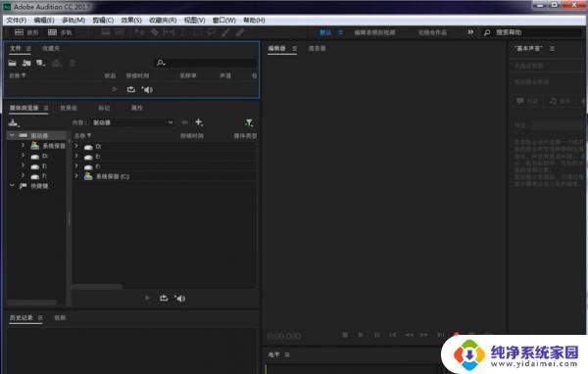The width and height of the screenshot is (588, 374).
Task: Switch to 收藏夹 tab
Action: pos(51,48)
